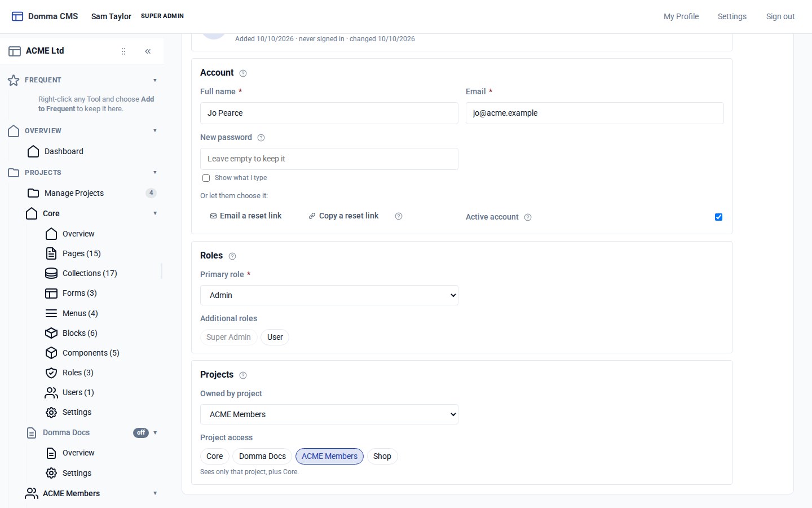Click the Components box icon

point(51,353)
